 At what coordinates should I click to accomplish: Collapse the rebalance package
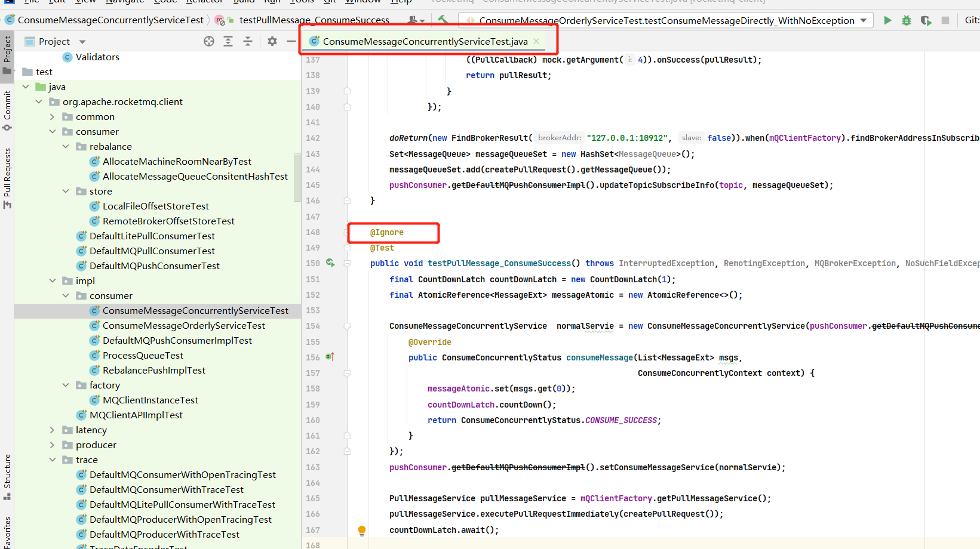[x=66, y=146]
